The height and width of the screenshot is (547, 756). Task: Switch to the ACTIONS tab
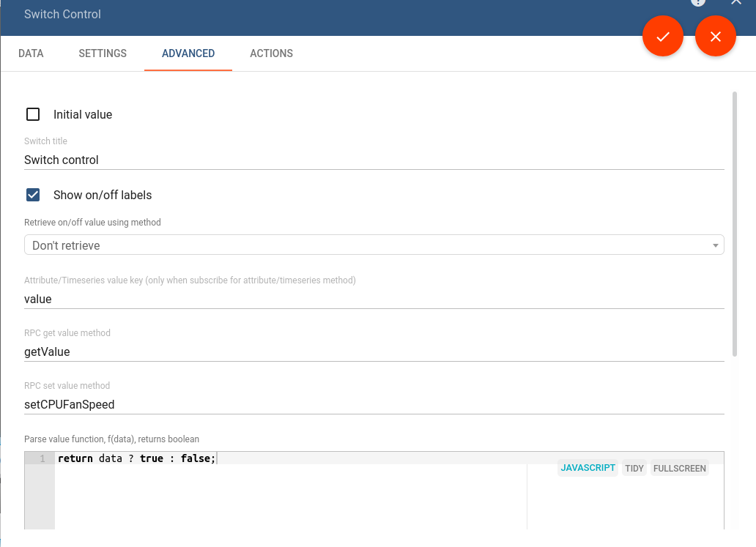tap(271, 53)
